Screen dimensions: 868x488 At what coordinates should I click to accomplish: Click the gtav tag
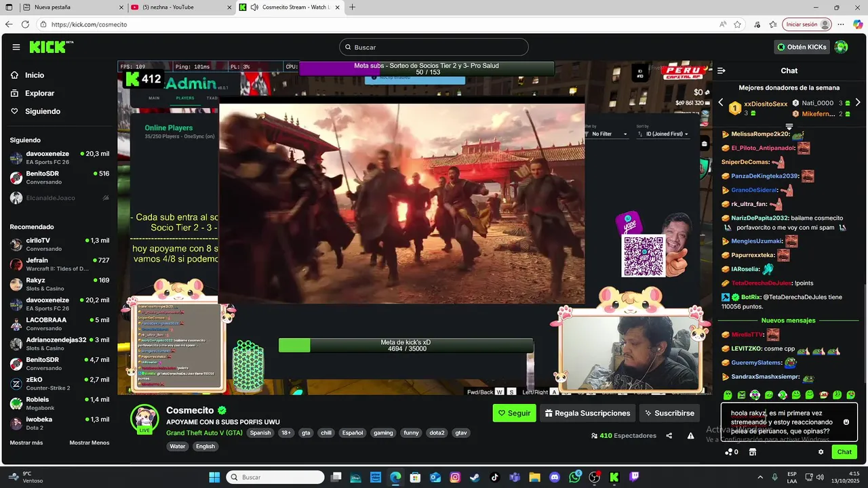point(460,432)
